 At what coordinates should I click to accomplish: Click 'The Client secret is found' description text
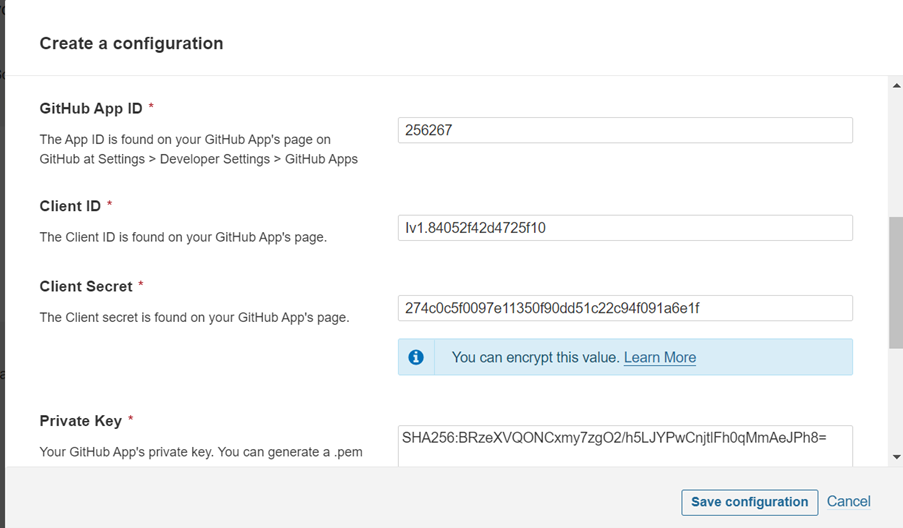195,317
